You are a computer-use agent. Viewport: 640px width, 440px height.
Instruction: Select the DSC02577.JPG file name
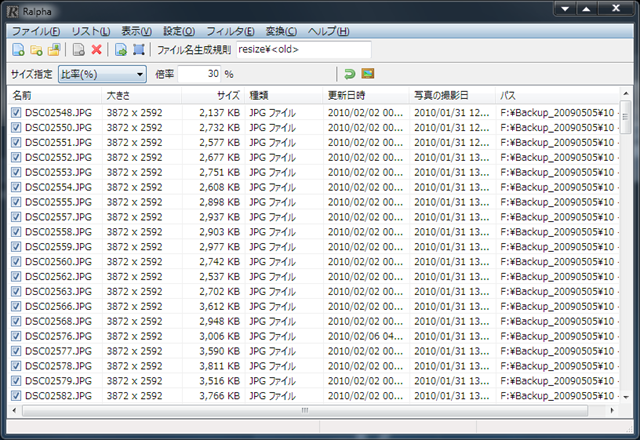[58, 351]
